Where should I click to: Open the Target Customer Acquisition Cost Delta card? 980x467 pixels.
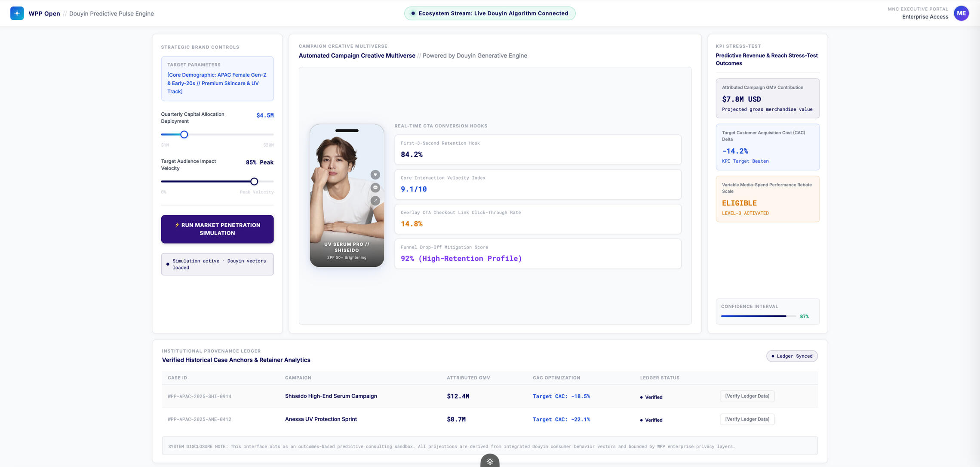click(768, 147)
